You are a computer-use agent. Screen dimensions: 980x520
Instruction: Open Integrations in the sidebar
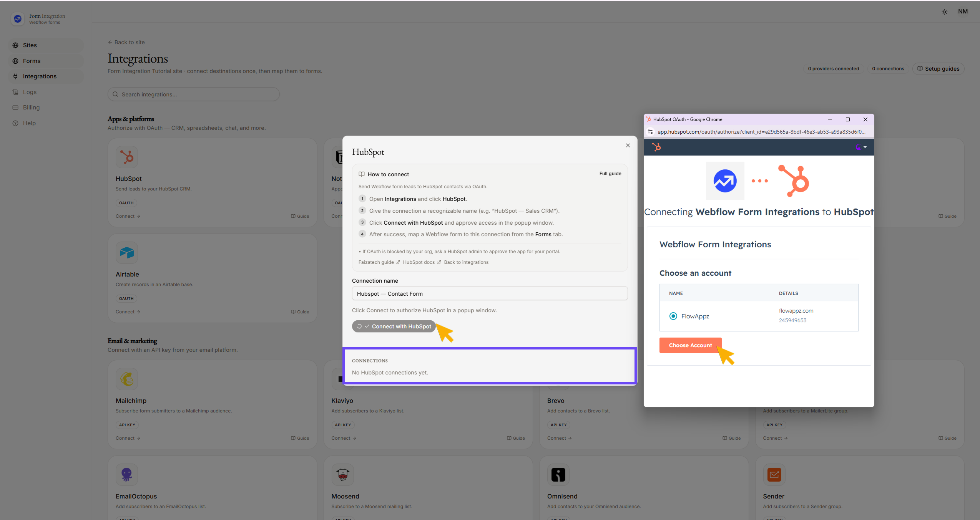[x=46, y=76]
